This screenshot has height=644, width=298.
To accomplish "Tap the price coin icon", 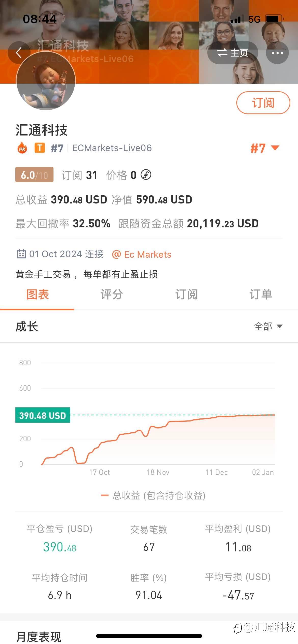I will [146, 175].
